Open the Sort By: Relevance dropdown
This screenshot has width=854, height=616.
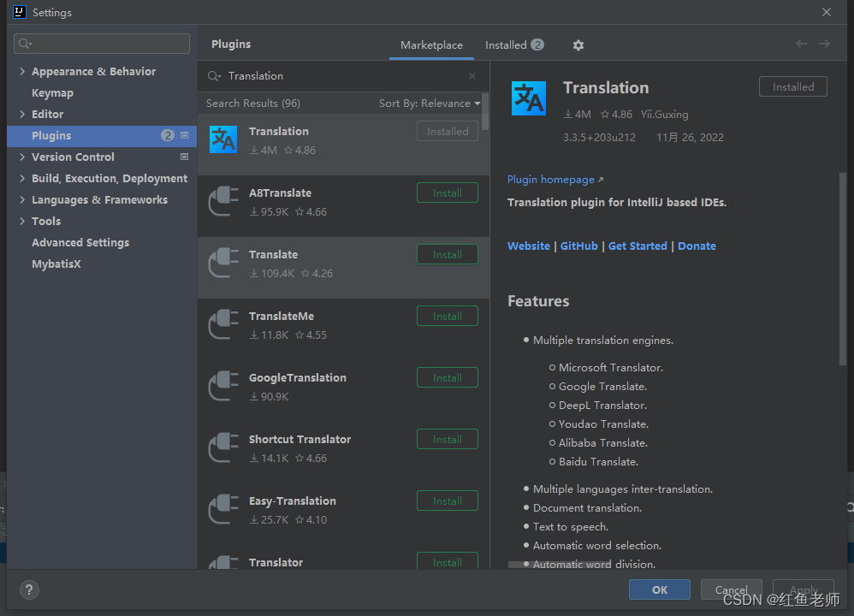click(x=430, y=104)
